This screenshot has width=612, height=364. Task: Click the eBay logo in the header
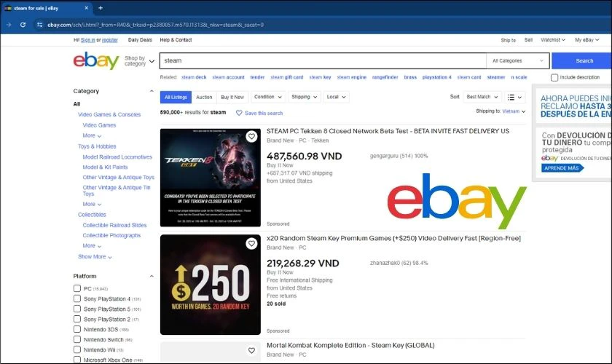point(96,60)
